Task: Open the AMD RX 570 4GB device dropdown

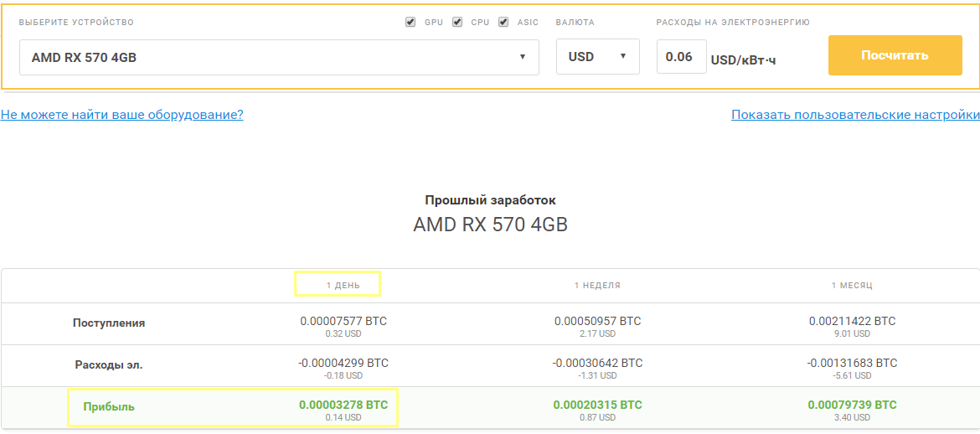Action: coord(280,57)
